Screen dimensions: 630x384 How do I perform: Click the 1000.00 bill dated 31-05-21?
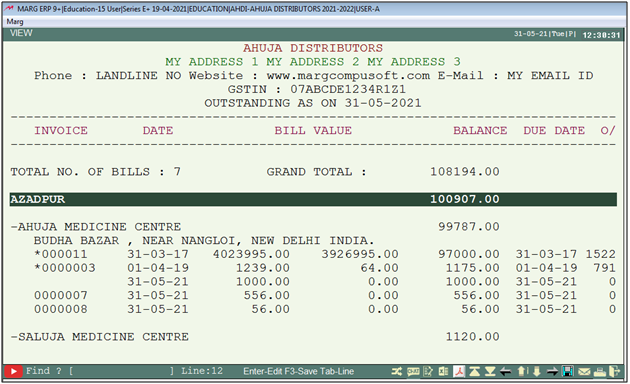[263, 282]
